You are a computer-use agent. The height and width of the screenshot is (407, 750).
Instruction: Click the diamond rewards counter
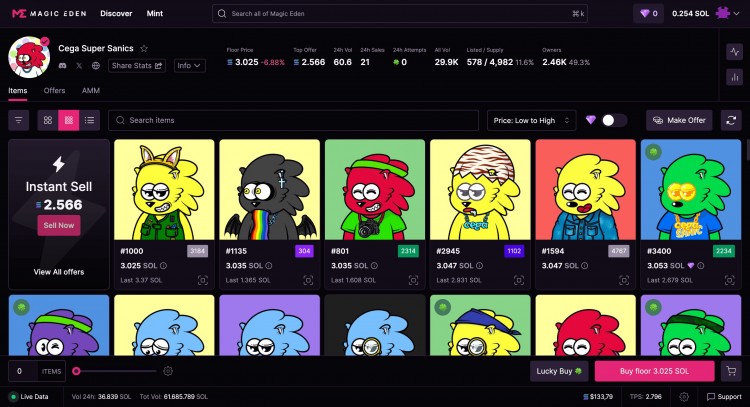(649, 13)
